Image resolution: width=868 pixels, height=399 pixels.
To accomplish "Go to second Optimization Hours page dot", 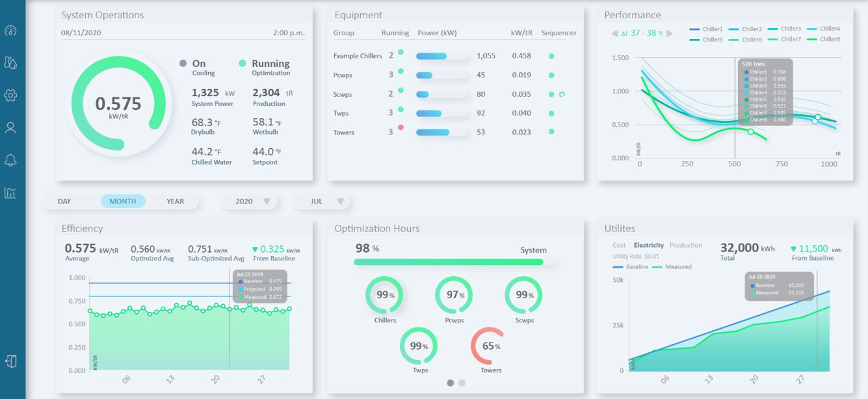I will click(x=462, y=383).
